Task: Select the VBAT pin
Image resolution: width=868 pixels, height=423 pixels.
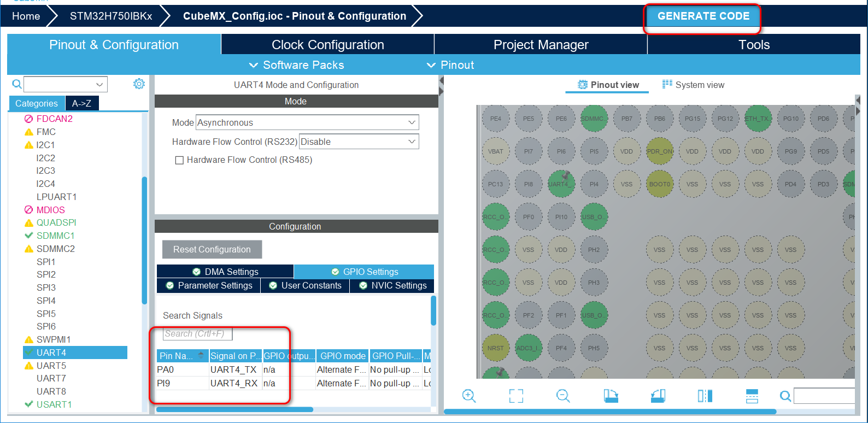Action: pos(496,151)
